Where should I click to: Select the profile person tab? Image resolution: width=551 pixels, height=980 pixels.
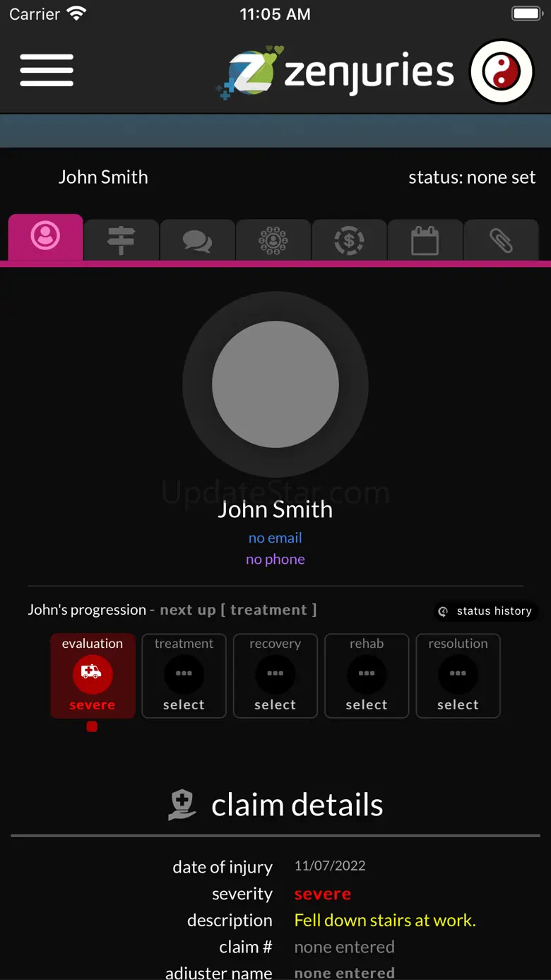[x=45, y=237]
